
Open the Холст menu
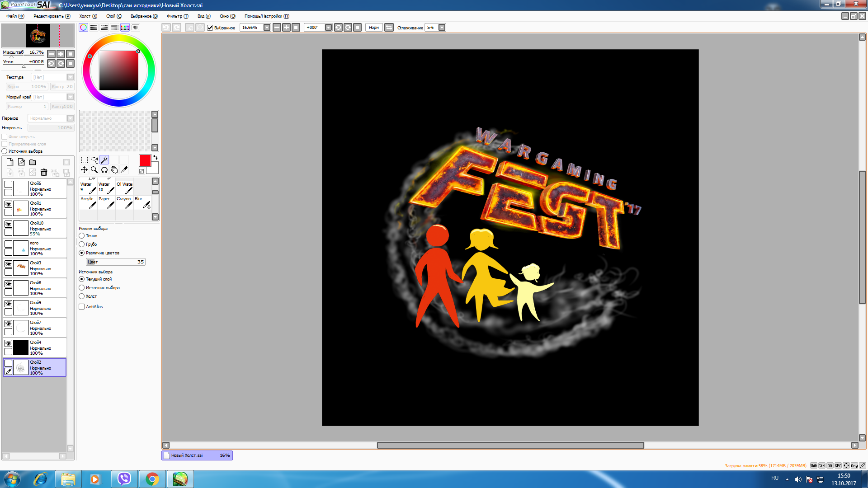coord(88,16)
